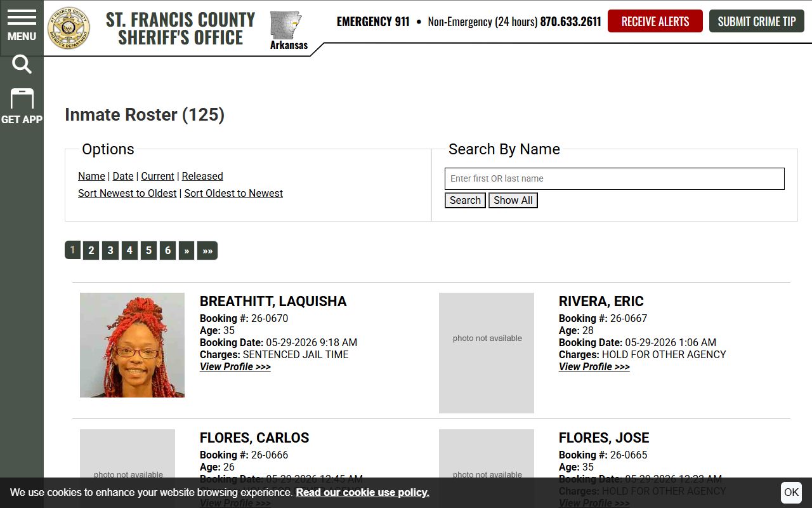Jump to last page with double arrow
The image size is (812, 508).
tap(207, 250)
